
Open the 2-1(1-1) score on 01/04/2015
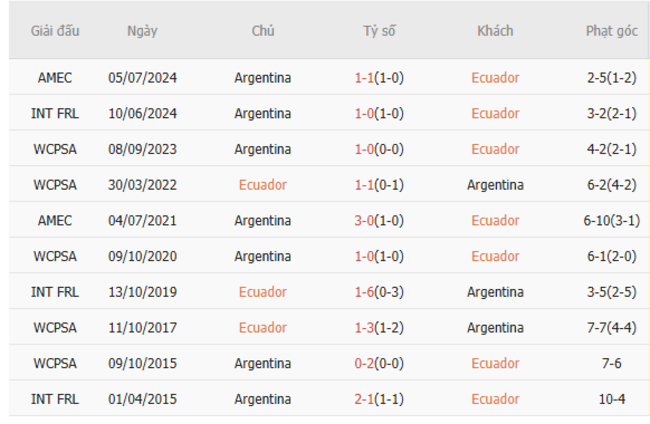point(379,399)
